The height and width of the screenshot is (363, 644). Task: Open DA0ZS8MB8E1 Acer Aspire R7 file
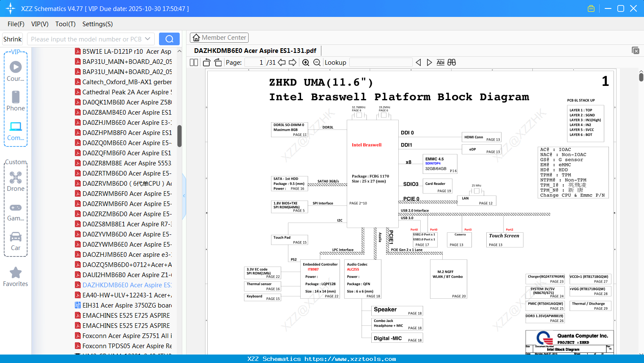coord(123,224)
